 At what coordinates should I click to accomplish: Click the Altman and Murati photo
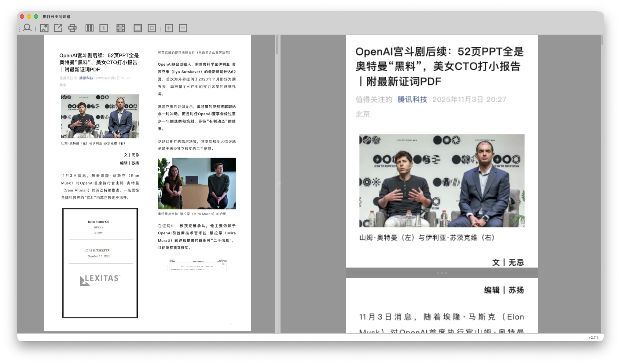[x=196, y=183]
